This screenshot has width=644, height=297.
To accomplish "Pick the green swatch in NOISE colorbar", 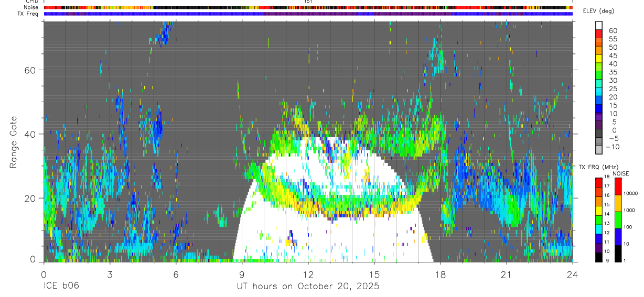I will 618,220.
